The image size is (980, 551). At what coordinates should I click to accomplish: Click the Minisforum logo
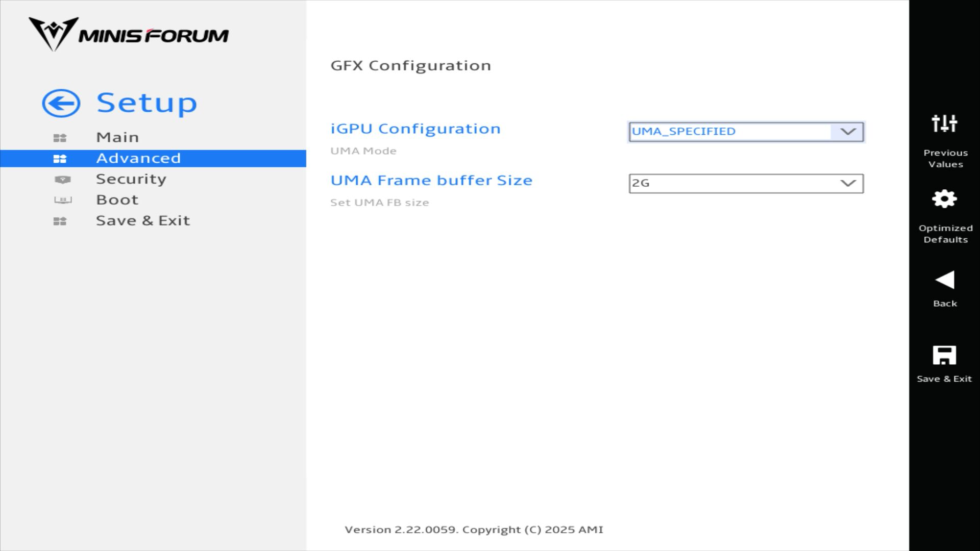(128, 34)
